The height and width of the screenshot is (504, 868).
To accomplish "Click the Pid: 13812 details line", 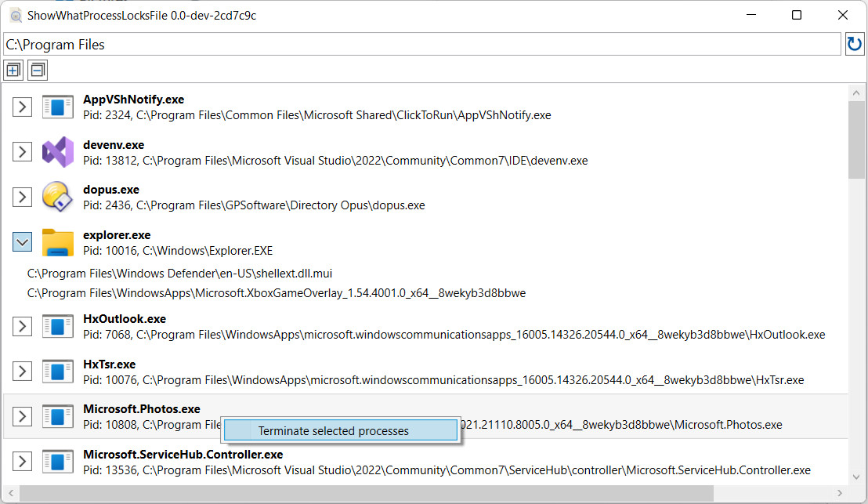I will (335, 161).
